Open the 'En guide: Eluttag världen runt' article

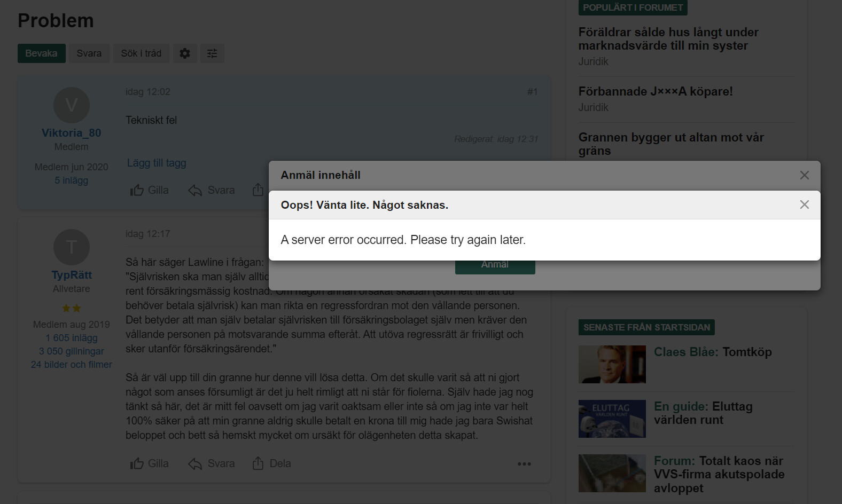(703, 413)
